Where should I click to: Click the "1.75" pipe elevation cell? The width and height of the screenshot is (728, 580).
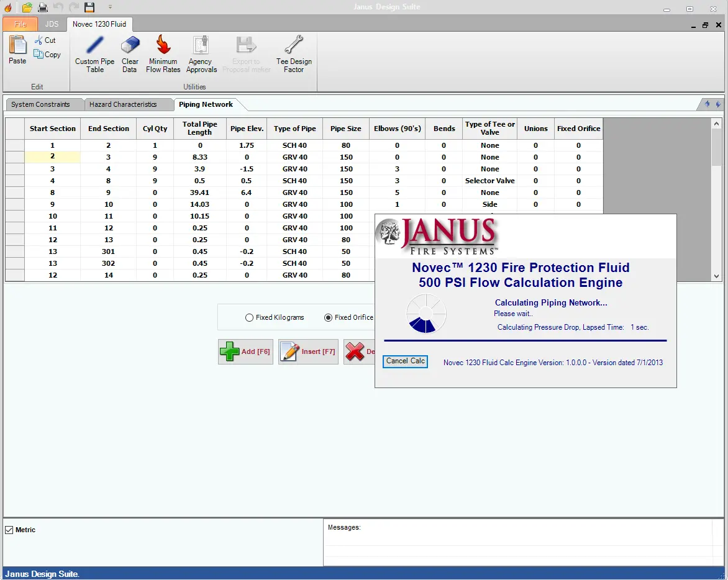[x=247, y=145]
